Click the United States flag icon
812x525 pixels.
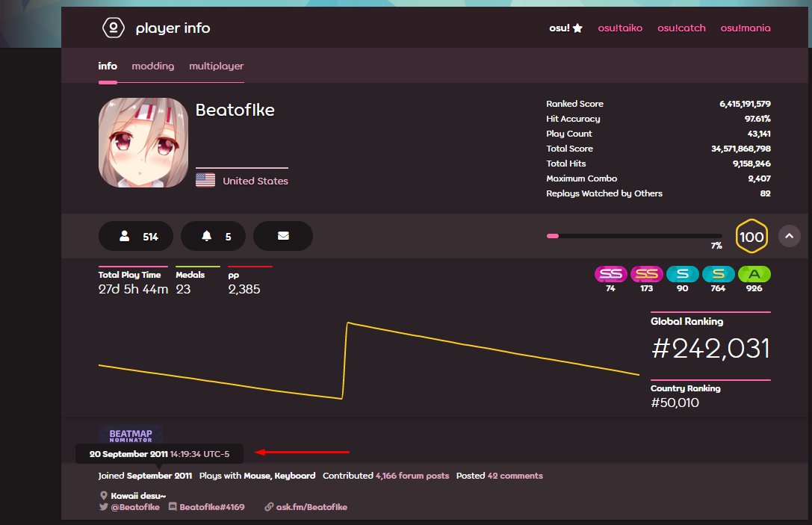click(205, 180)
